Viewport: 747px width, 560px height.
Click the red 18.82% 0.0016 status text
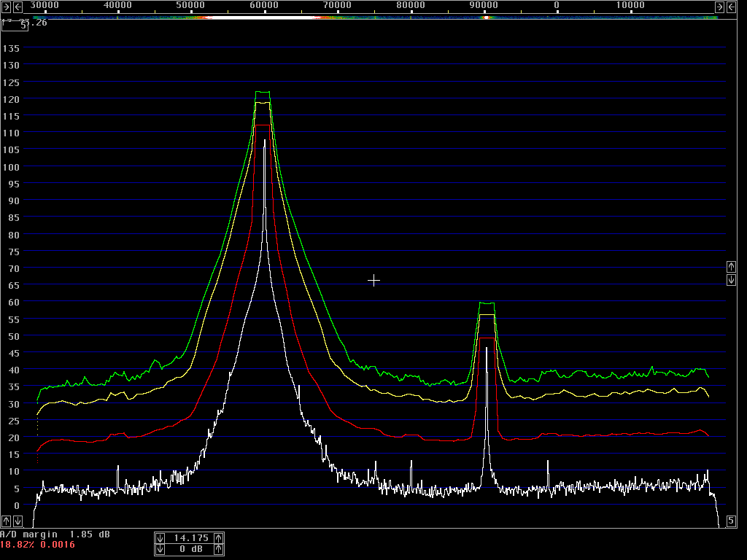tap(37, 545)
